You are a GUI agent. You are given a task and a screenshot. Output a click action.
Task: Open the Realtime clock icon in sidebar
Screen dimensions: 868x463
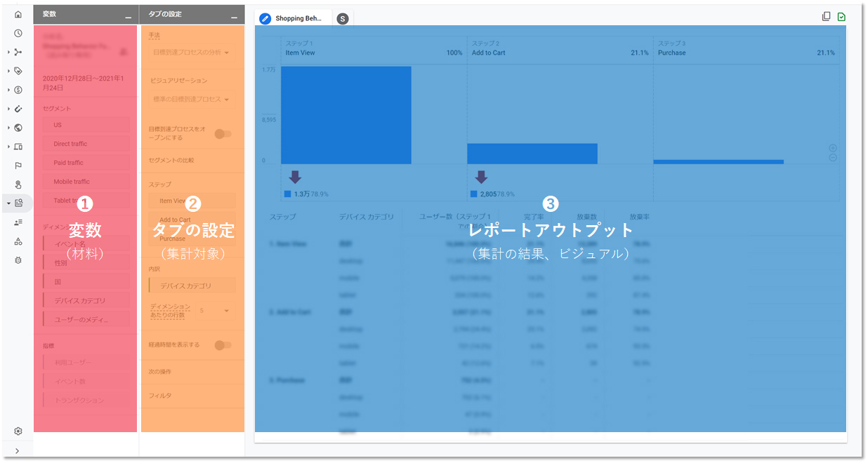(18, 33)
